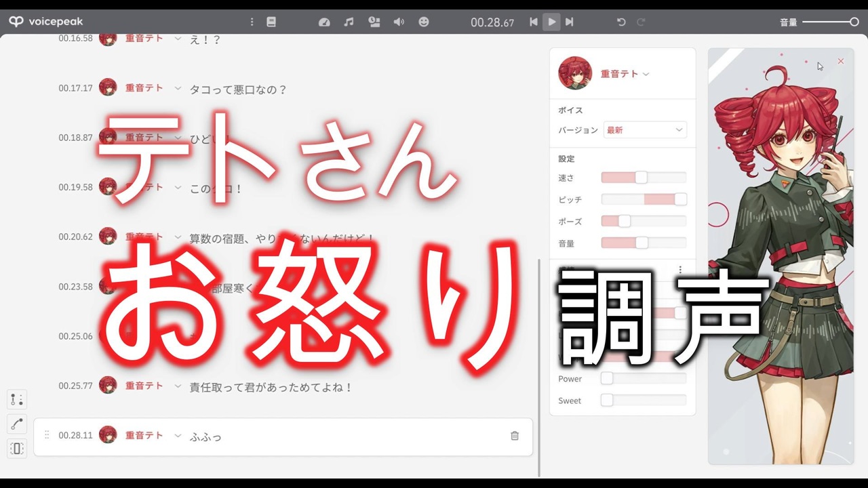Click the music note icon

point(349,22)
